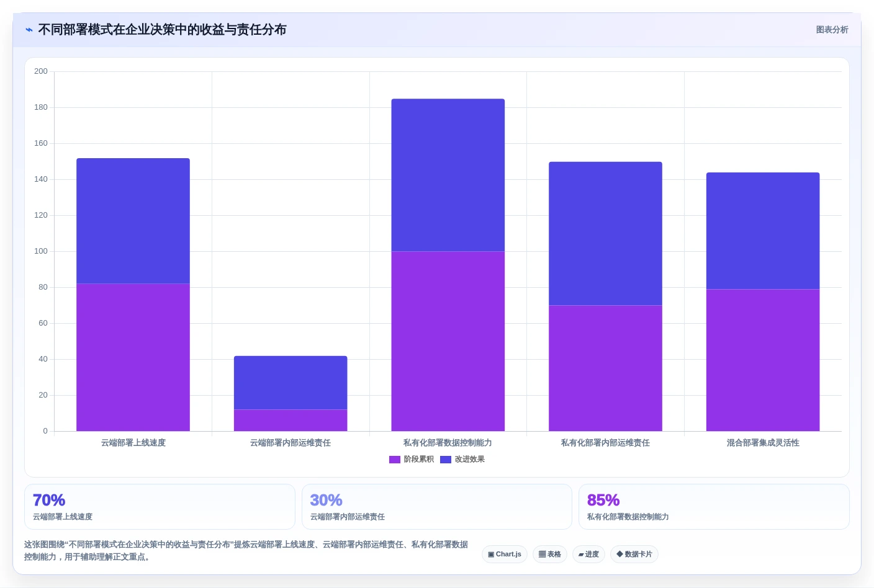Click purple bar segment for 云端部署上线速度
874x588 pixels.
133,357
